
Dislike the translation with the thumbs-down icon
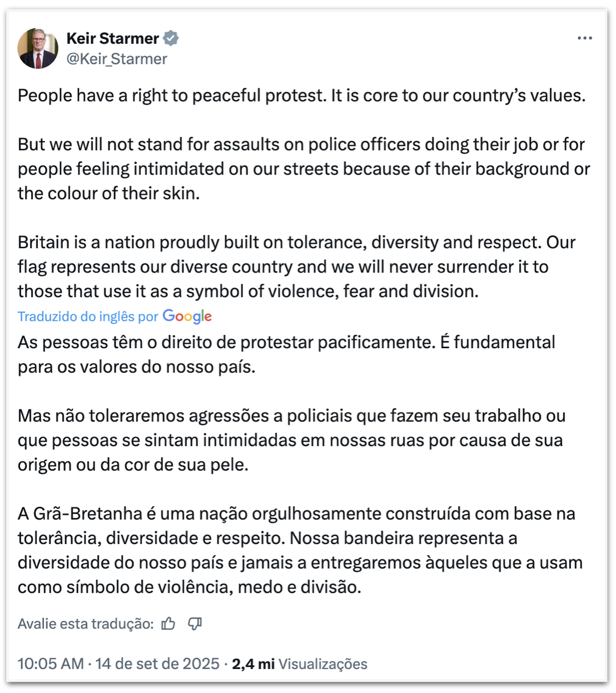pos(195,623)
